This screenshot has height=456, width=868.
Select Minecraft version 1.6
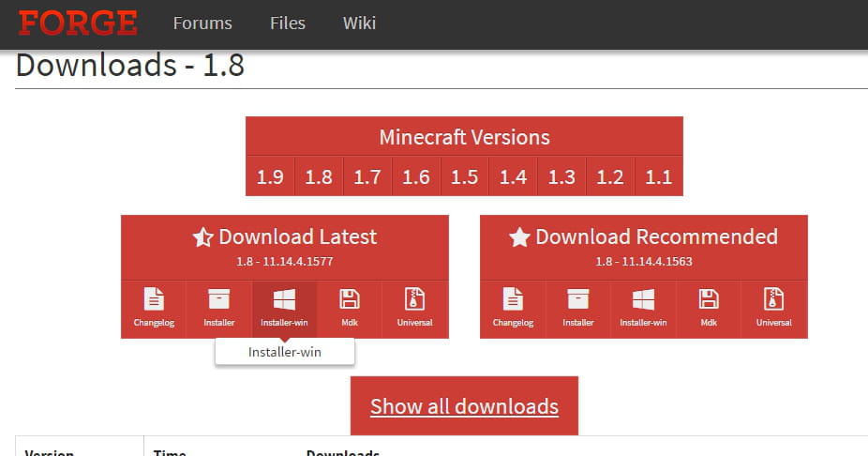[x=416, y=176]
